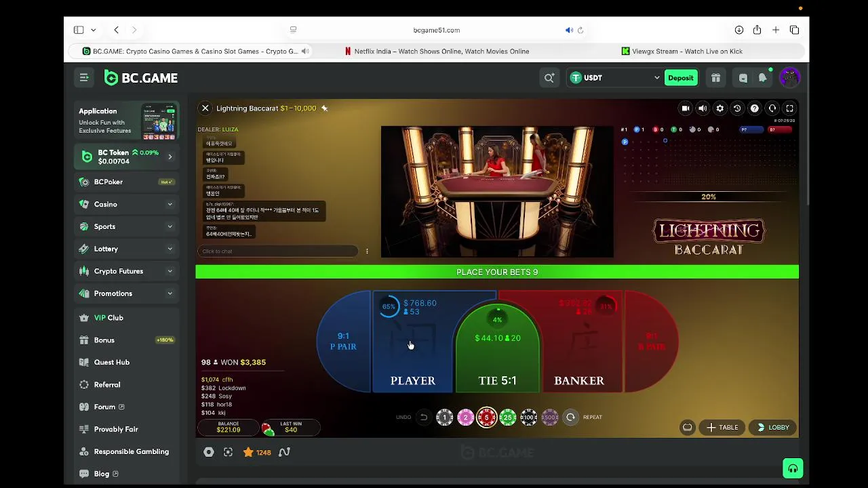Open chat options three-dot menu
The height and width of the screenshot is (488, 868).
coord(367,251)
